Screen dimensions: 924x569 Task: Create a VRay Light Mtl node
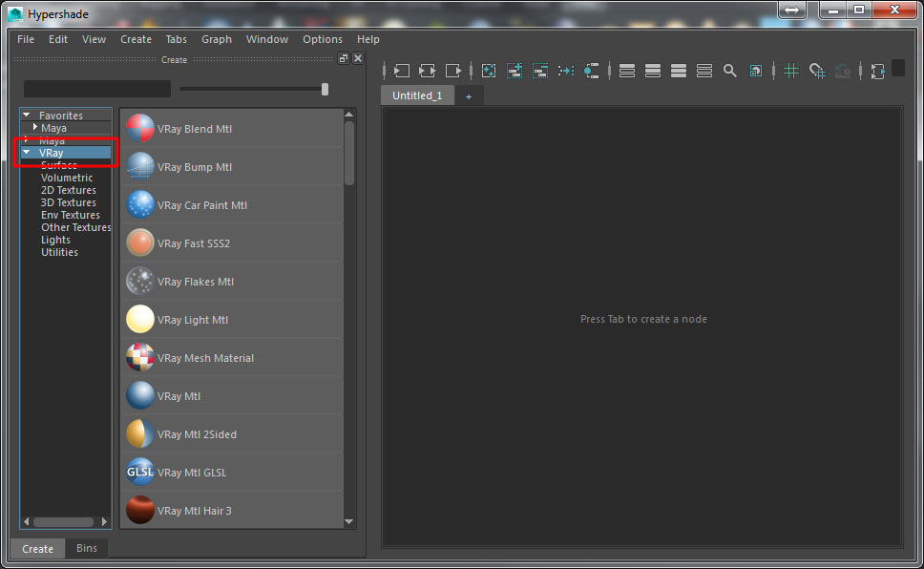[232, 320]
